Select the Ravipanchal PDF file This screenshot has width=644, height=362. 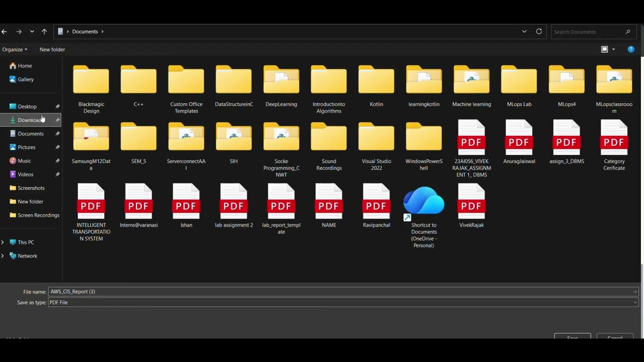click(x=376, y=206)
